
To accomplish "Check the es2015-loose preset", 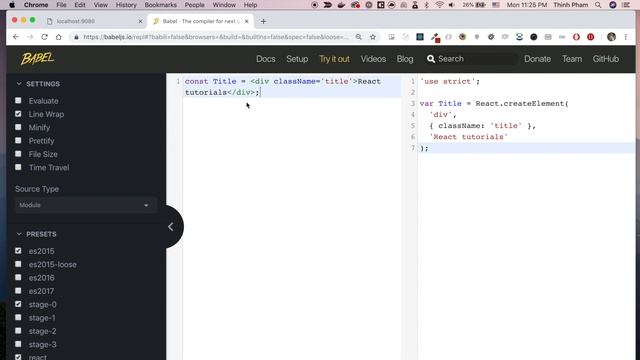I will coord(18,264).
